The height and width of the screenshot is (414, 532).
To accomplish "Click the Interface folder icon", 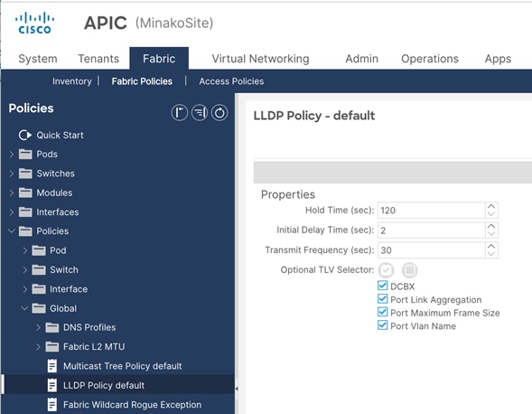I will 39,289.
